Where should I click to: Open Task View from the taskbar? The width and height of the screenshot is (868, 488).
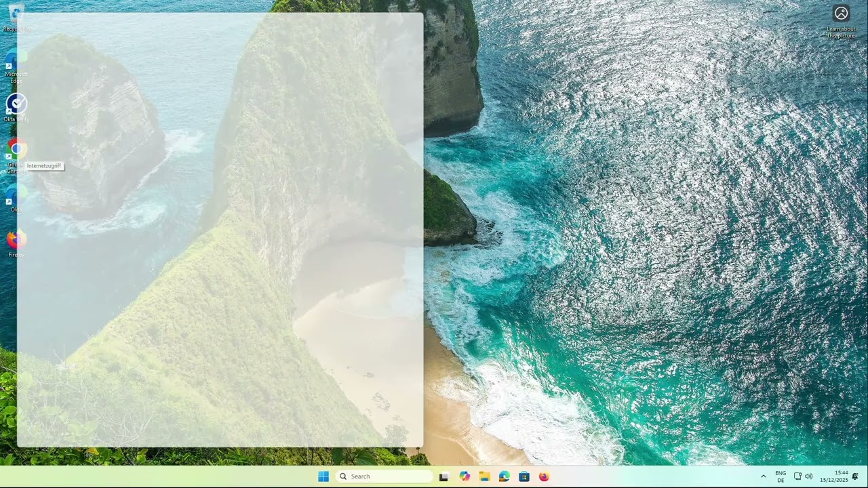443,476
